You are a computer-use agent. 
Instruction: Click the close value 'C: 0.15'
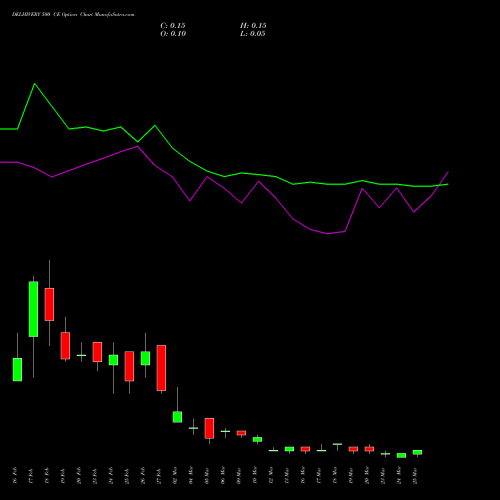(x=173, y=26)
